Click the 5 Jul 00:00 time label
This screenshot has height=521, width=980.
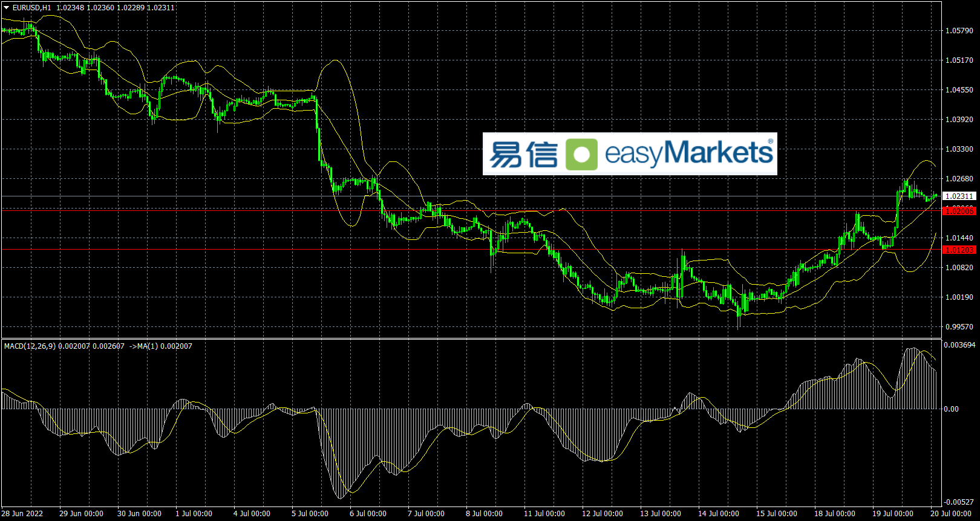310,514
